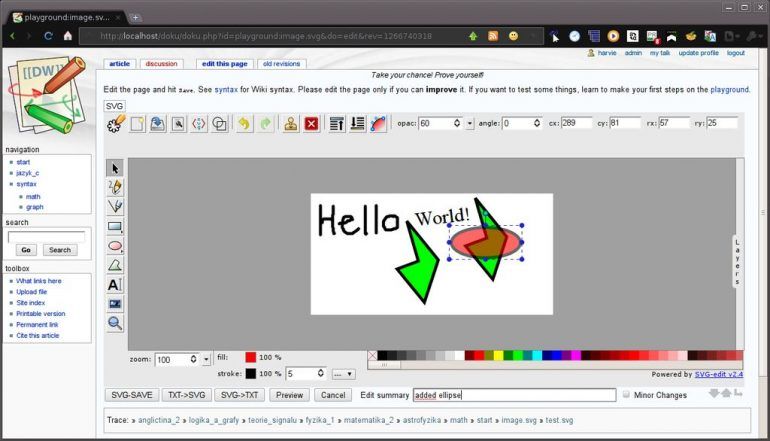Activate the Text tool
The width and height of the screenshot is (770, 441).
[x=115, y=284]
